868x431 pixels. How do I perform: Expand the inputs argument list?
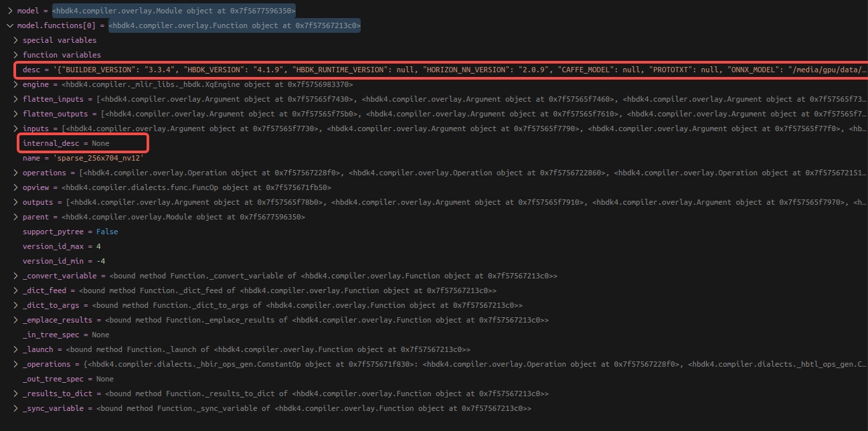[x=16, y=129]
